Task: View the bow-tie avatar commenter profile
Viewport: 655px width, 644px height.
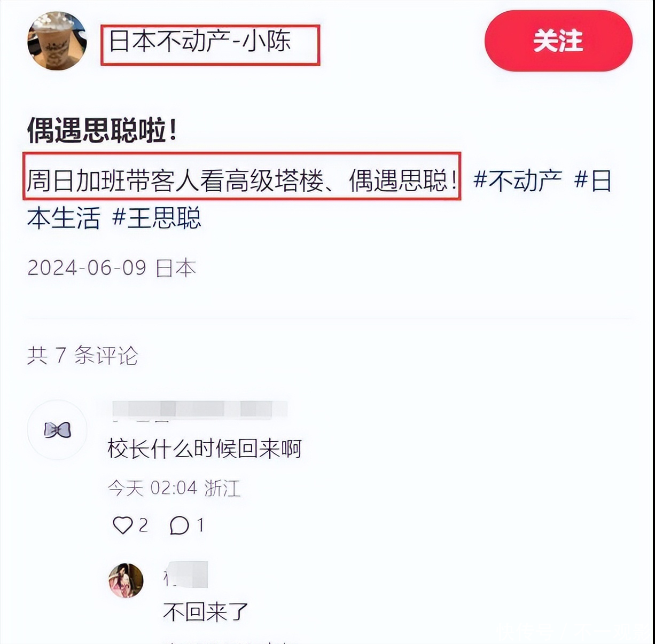Action: click(57, 430)
